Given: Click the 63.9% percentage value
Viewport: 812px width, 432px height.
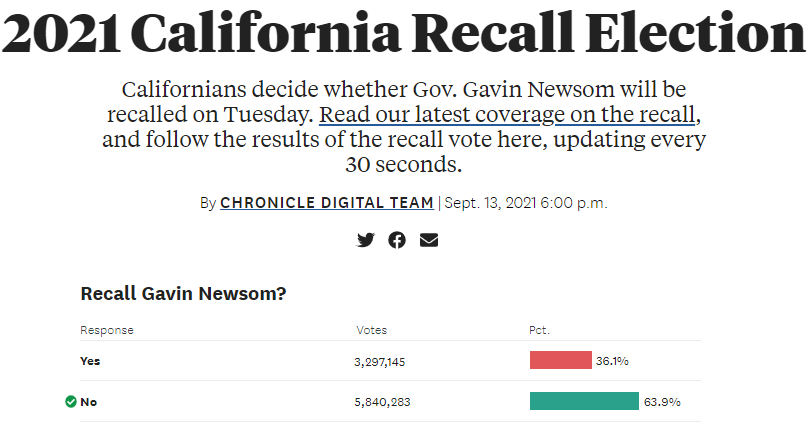Looking at the screenshot, I should pyautogui.click(x=662, y=402).
